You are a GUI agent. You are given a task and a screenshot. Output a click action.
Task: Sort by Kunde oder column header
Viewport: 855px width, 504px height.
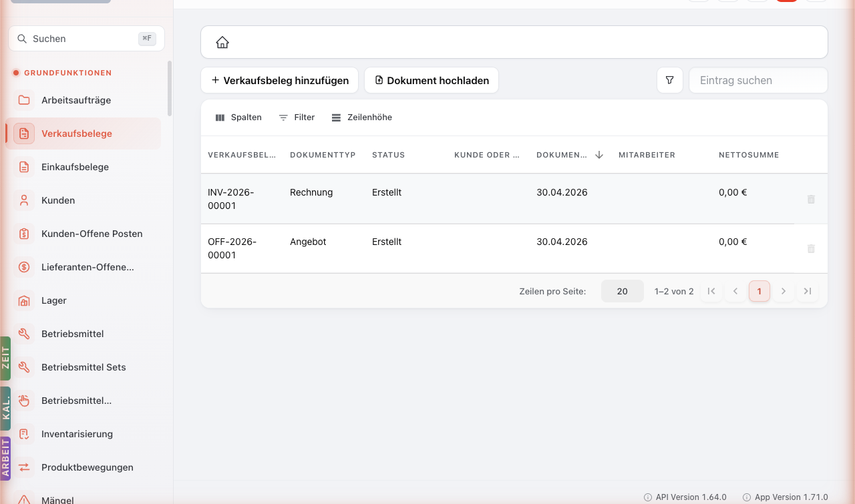(x=487, y=155)
